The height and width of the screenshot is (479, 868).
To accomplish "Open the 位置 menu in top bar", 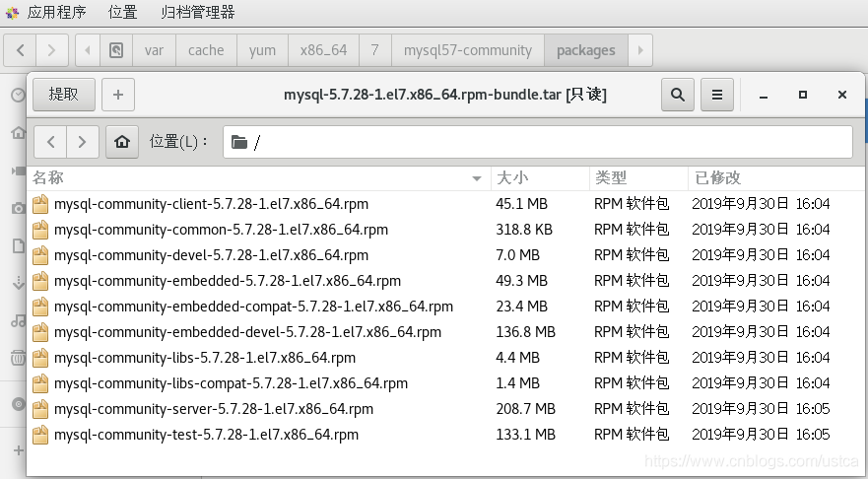I will click(123, 13).
